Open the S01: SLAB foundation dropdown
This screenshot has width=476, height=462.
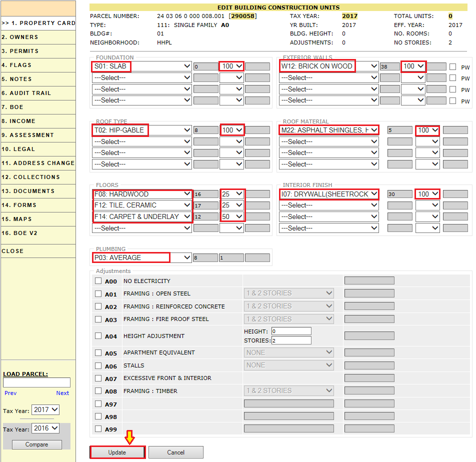pos(141,66)
